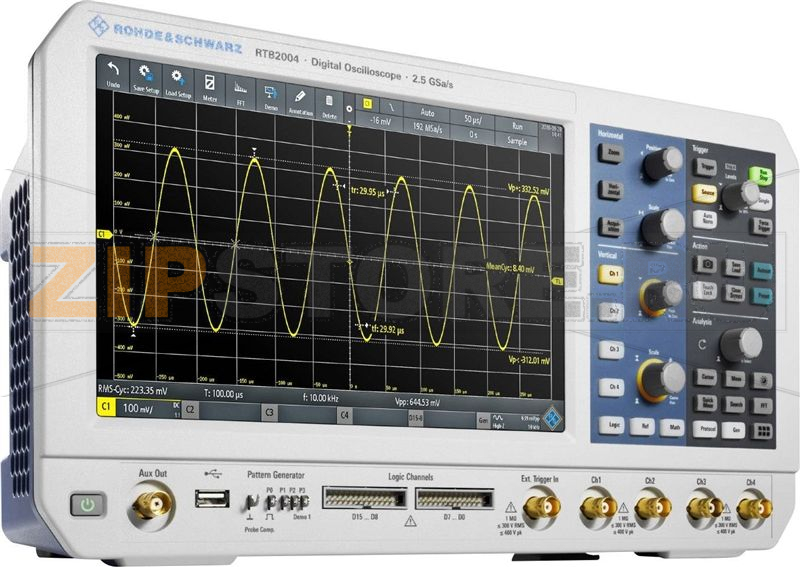The height and width of the screenshot is (567, 800).
Task: Open the Auto trigger mode field
Action: [428, 112]
